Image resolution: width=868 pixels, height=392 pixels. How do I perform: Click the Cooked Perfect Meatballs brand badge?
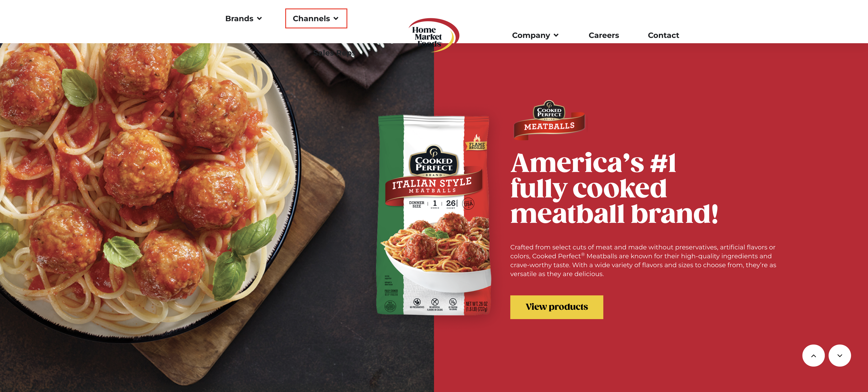coord(549,120)
